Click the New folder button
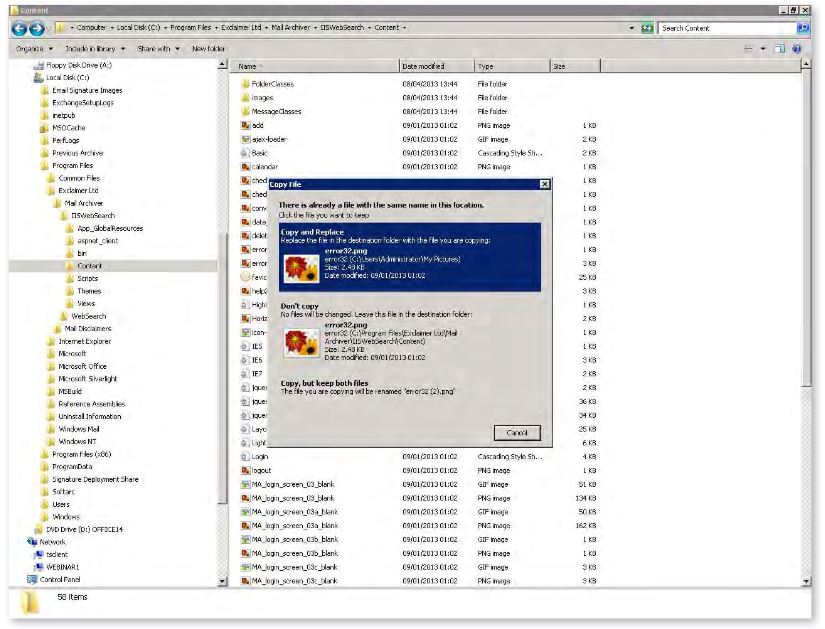This screenshot has height=629, width=825. pos(208,48)
